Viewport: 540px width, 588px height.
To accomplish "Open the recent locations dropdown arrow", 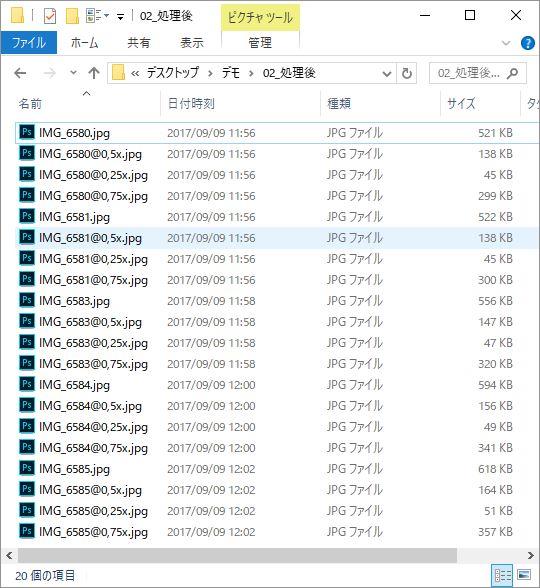I will pyautogui.click(x=74, y=72).
